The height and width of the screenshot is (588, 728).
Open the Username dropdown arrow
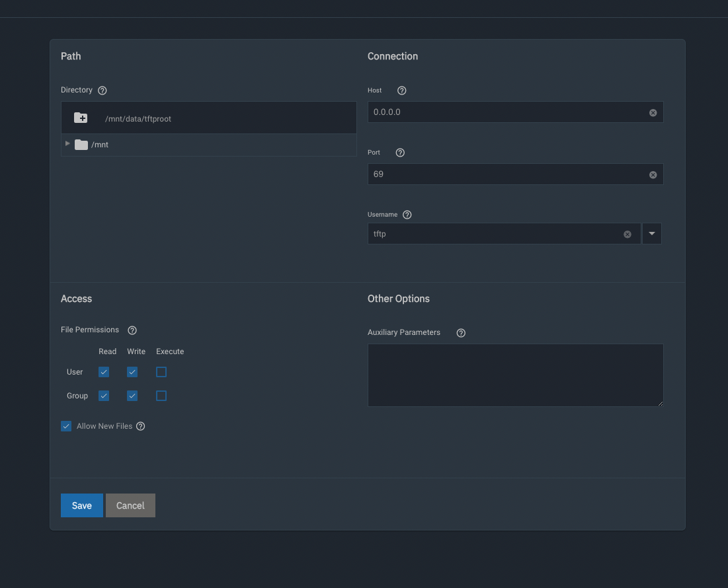(x=652, y=234)
